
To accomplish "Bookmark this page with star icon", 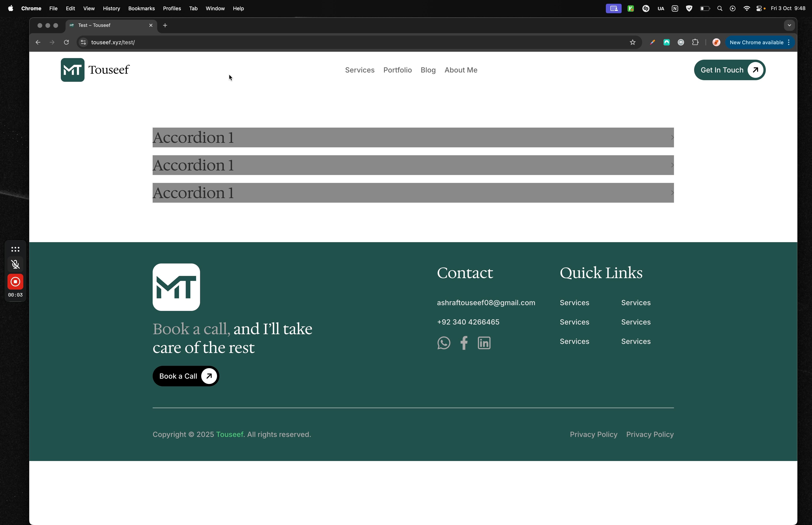I will coord(632,42).
